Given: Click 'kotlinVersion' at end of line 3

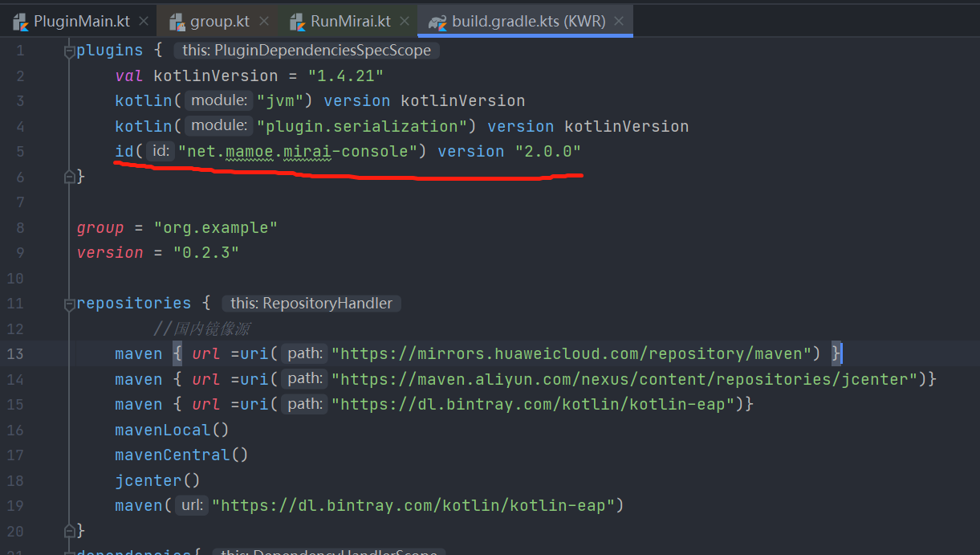Looking at the screenshot, I should pyautogui.click(x=463, y=100).
